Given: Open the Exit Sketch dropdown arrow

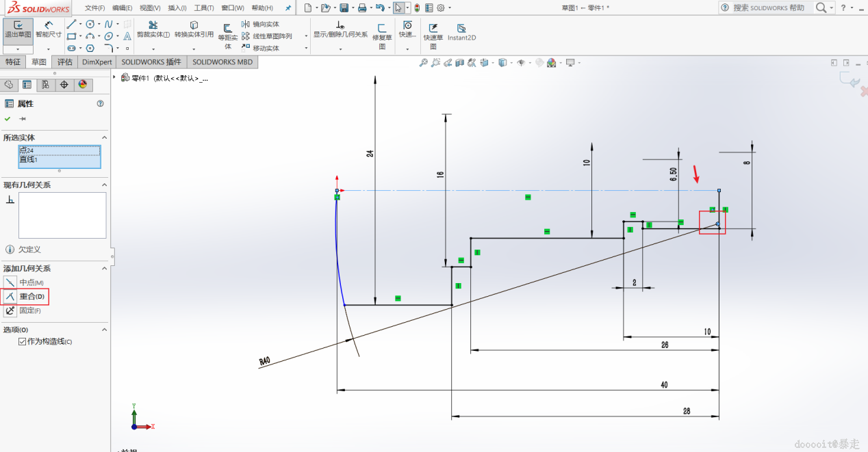Looking at the screenshot, I should [x=18, y=49].
